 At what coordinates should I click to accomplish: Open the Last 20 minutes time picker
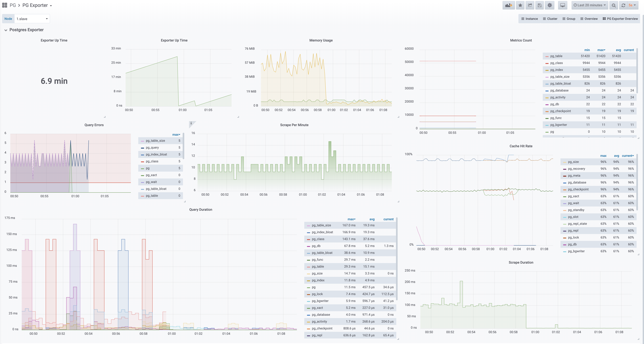tap(590, 5)
